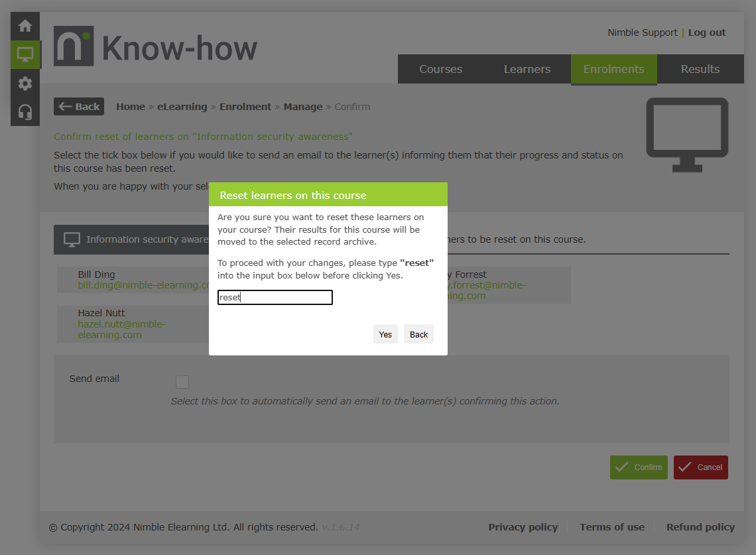Click Back button in reset dialog
The image size is (756, 555).
[418, 334]
